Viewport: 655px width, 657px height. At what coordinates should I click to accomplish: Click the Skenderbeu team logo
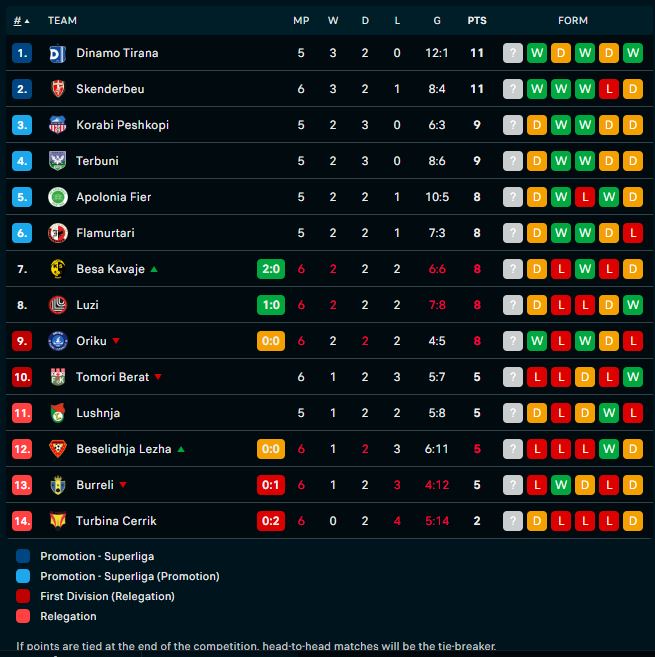coord(57,89)
